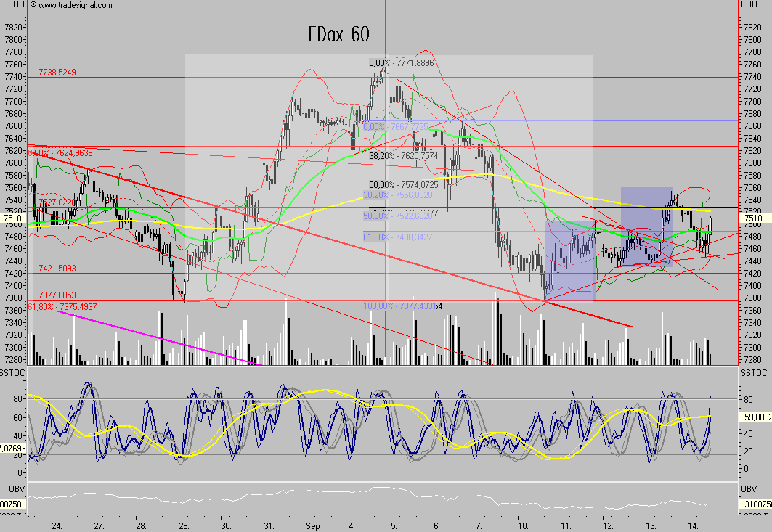The height and width of the screenshot is (532, 772).
Task: Click the 7377,8853 red price level label
Action: tap(57, 295)
